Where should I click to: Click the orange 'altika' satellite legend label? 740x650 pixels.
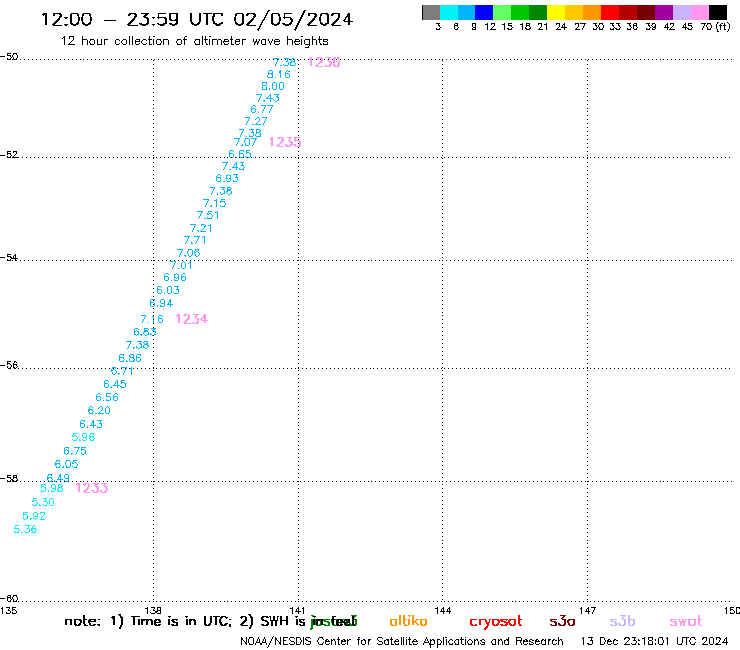[x=408, y=621]
